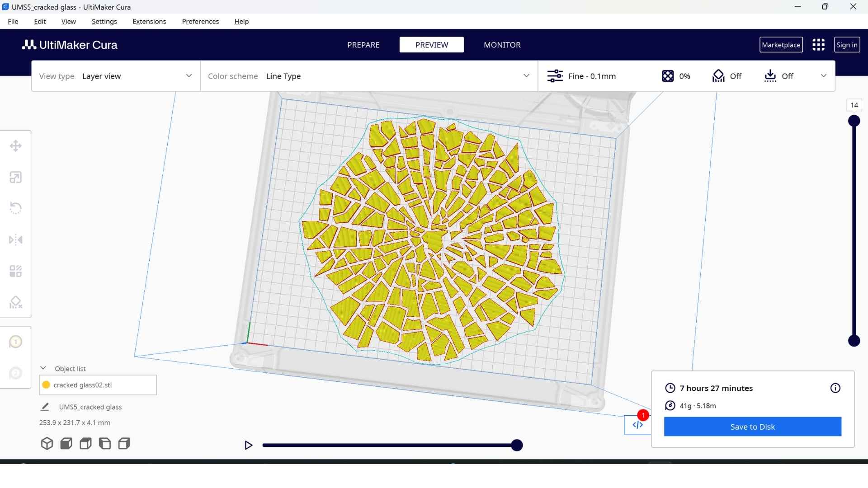Click the 0% infill value
The width and height of the screenshot is (868, 488).
[684, 76]
